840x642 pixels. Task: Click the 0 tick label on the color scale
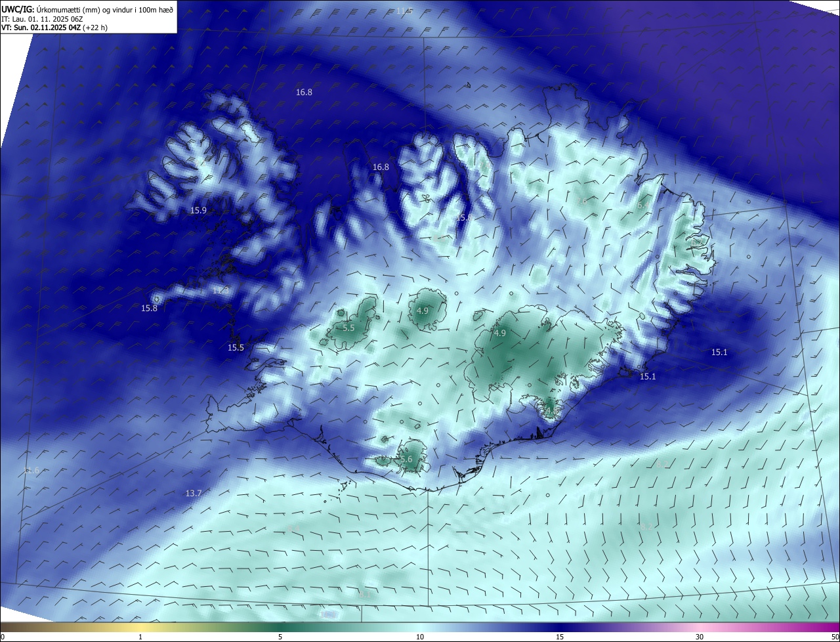[3, 637]
